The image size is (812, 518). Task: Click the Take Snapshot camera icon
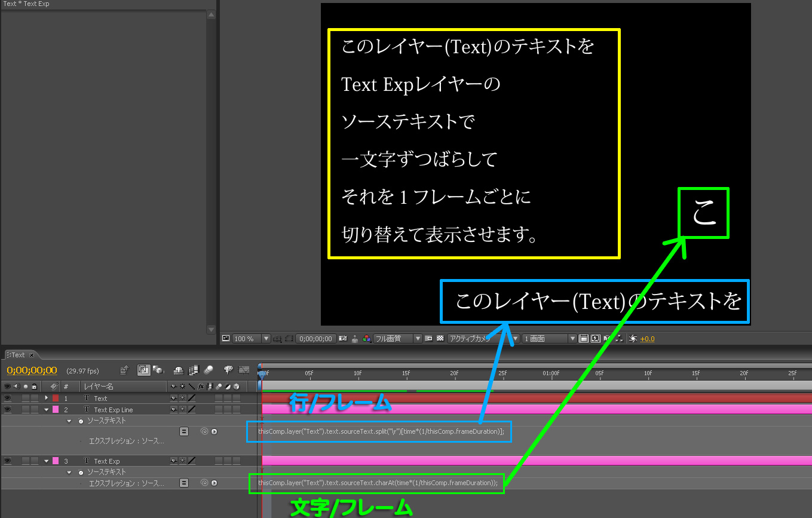343,339
